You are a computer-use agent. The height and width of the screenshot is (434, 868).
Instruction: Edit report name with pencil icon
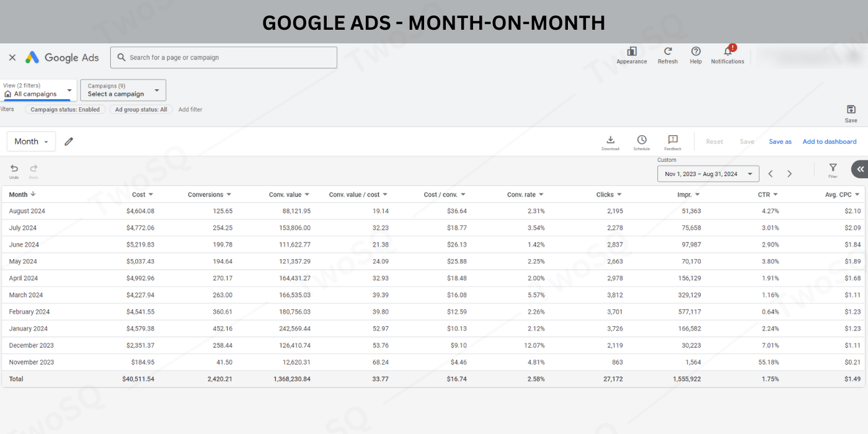tap(69, 141)
